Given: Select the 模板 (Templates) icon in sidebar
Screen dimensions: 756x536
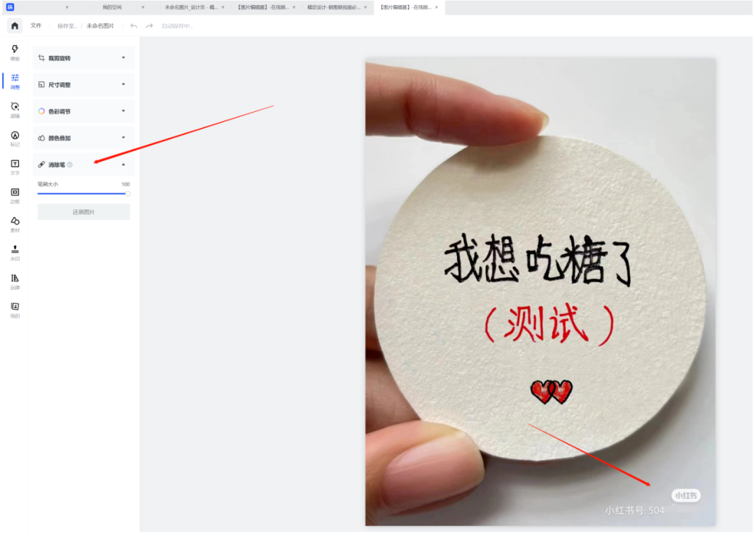Looking at the screenshot, I should tap(14, 49).
